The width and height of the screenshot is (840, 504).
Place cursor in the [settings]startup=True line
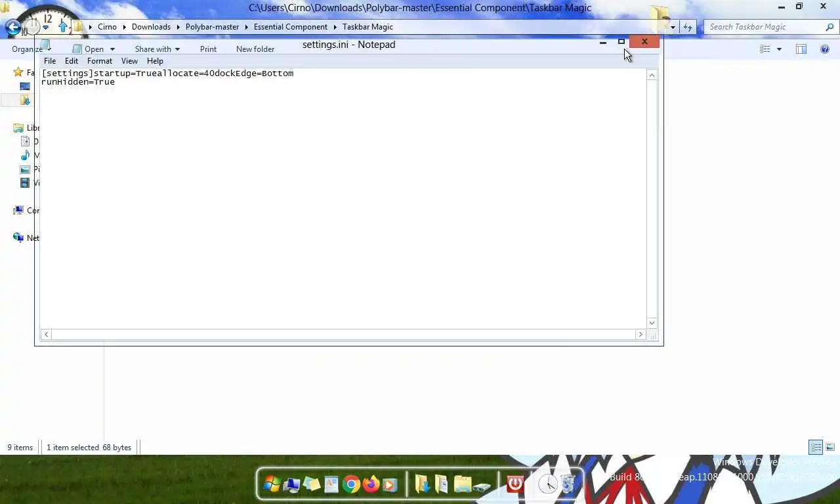[167, 73]
